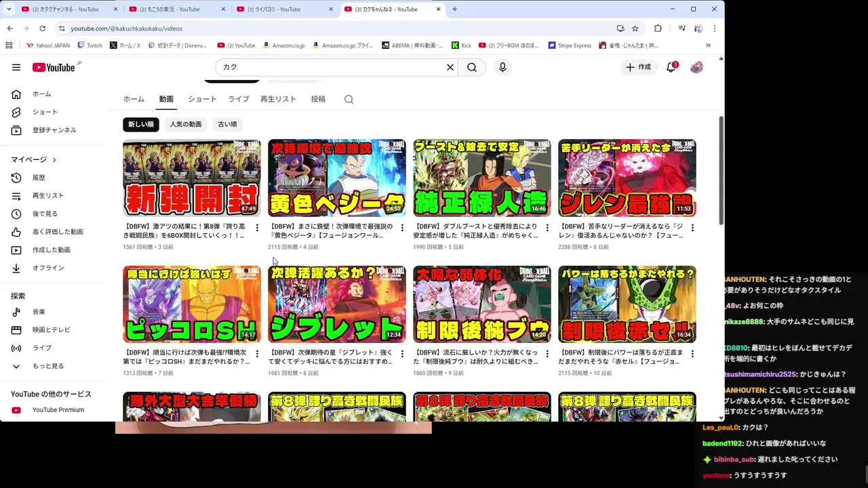Bookmark this page with the star icon
The width and height of the screenshot is (868, 488).
click(635, 28)
